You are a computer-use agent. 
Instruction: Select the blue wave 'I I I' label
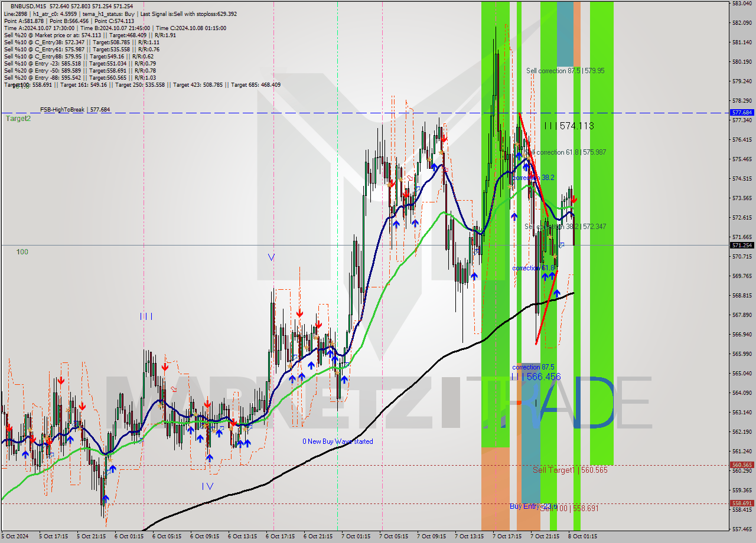pos(146,316)
